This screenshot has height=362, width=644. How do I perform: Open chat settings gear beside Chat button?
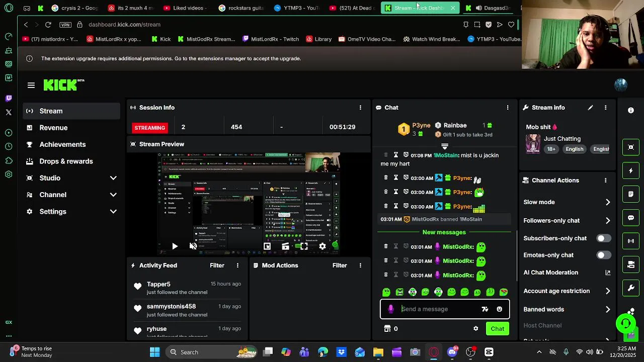476,329
